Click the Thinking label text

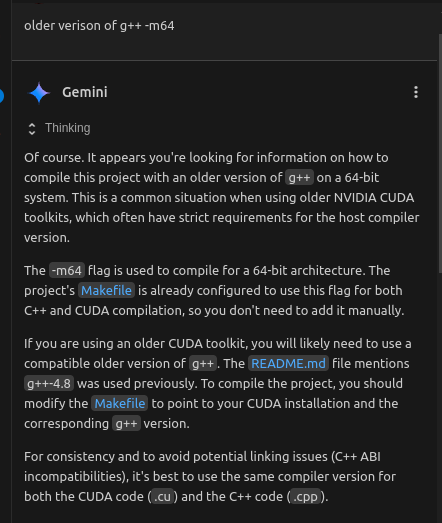(x=68, y=128)
